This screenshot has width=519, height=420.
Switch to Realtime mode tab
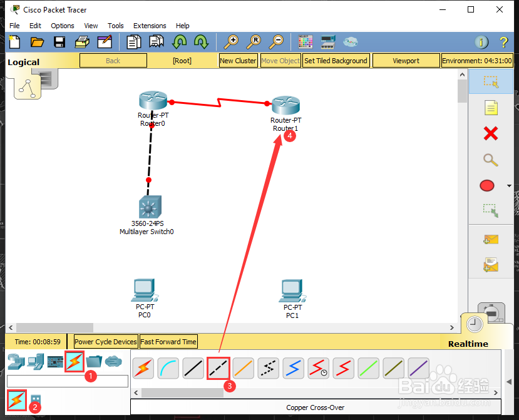(x=468, y=344)
